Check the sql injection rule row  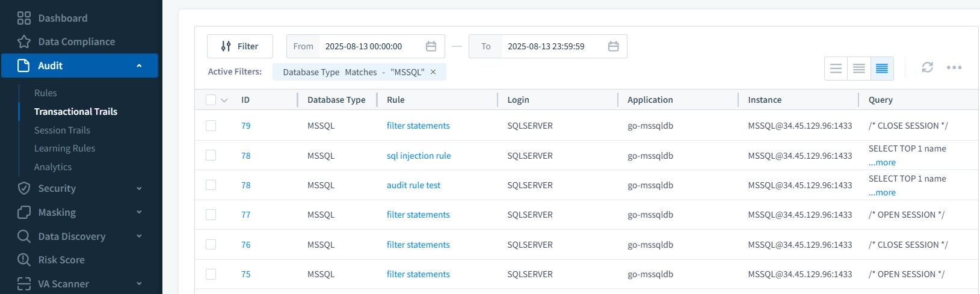click(211, 155)
